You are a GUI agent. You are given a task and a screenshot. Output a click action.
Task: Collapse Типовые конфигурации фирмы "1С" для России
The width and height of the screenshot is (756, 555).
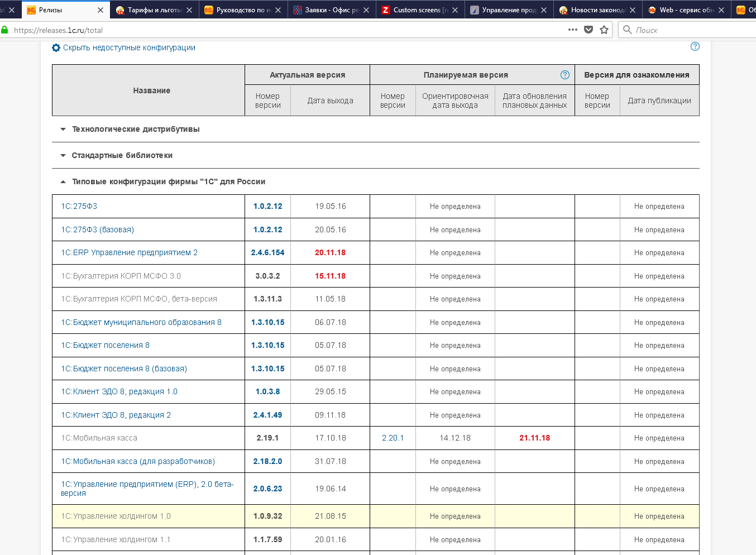coord(169,181)
